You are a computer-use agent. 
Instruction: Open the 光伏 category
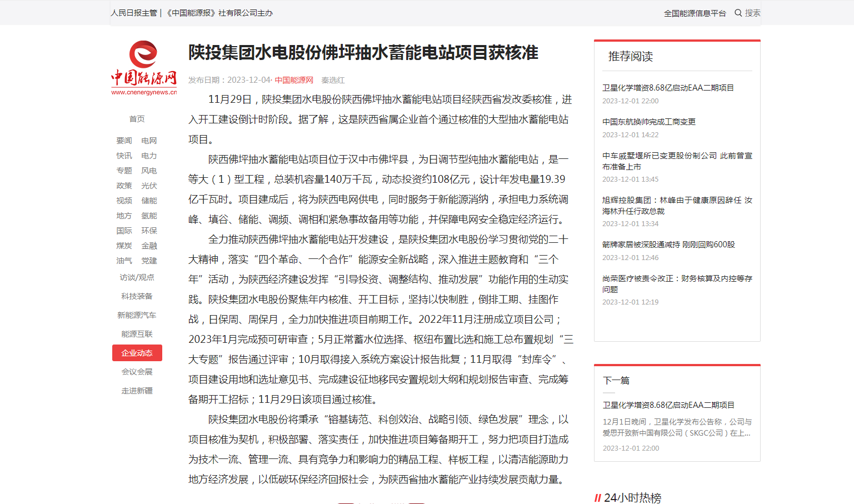tap(149, 186)
